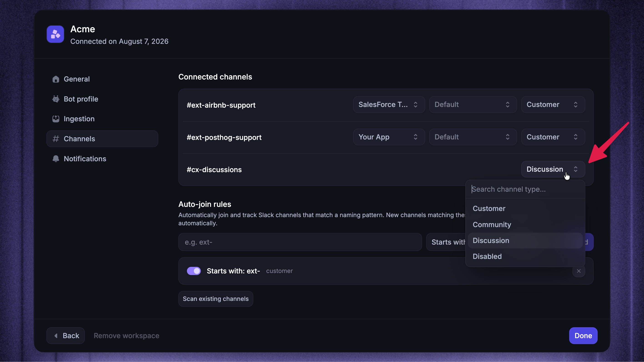Select Discussion channel type option
Viewport: 644px width, 362px height.
[525, 241]
